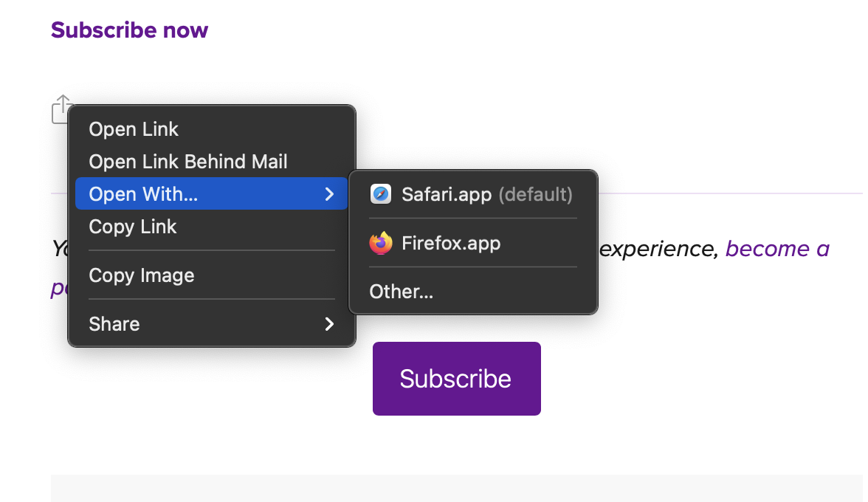Click the Subscribe now heading link
The image size is (868, 502).
click(x=130, y=30)
